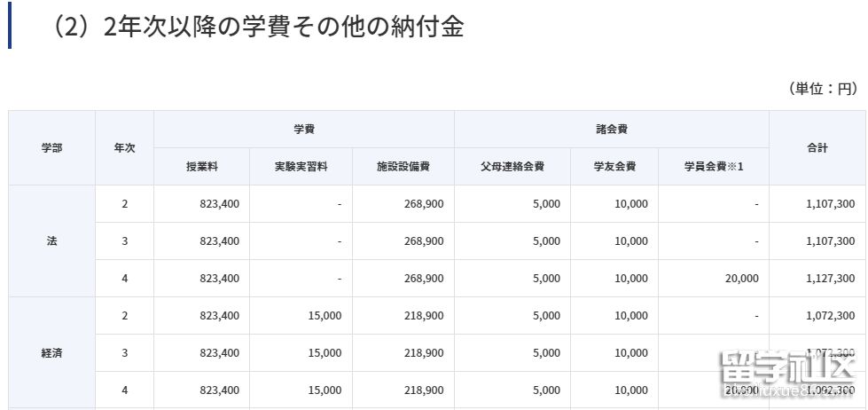Image resolution: width=868 pixels, height=410 pixels.
Task: Click the 学友会費 column header
Action: point(614,167)
